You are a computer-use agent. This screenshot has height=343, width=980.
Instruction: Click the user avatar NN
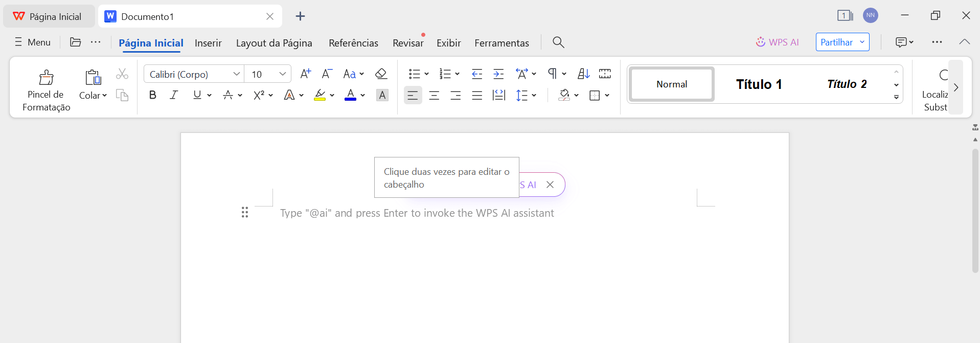point(871,15)
